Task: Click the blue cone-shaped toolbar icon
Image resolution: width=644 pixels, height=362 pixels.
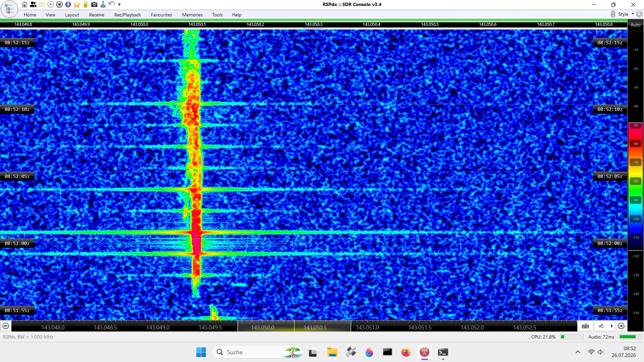Action: [x=103, y=4]
